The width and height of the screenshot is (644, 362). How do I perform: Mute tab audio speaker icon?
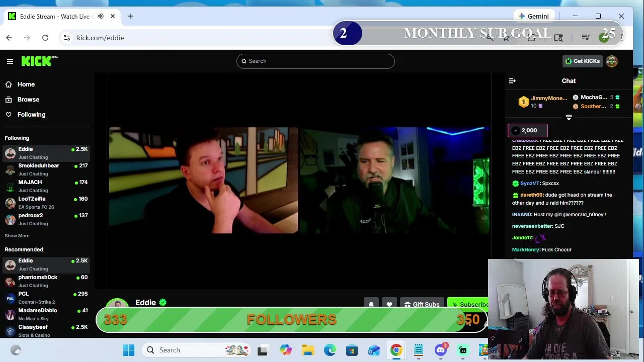(101, 17)
